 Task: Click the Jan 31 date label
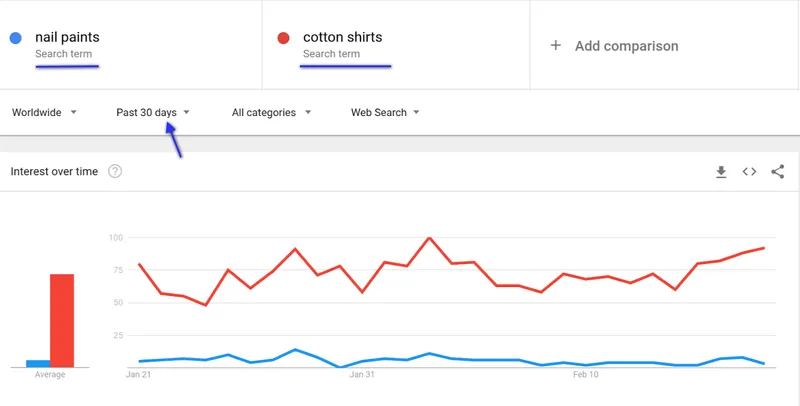pos(362,374)
